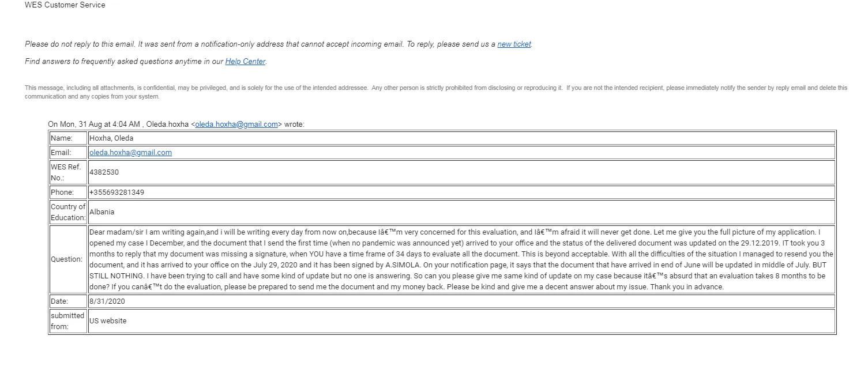The height and width of the screenshot is (366, 868).
Task: Select the "WES Ref. No.:" label cell
Action: [66, 172]
